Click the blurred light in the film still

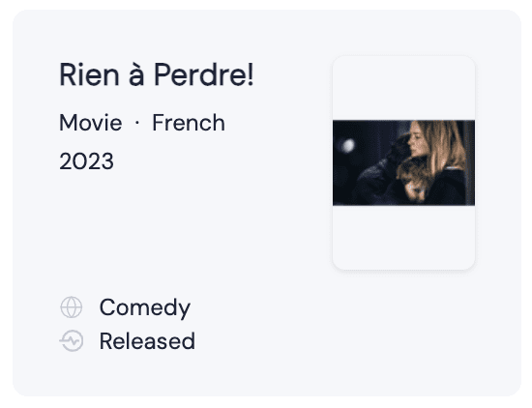click(347, 145)
